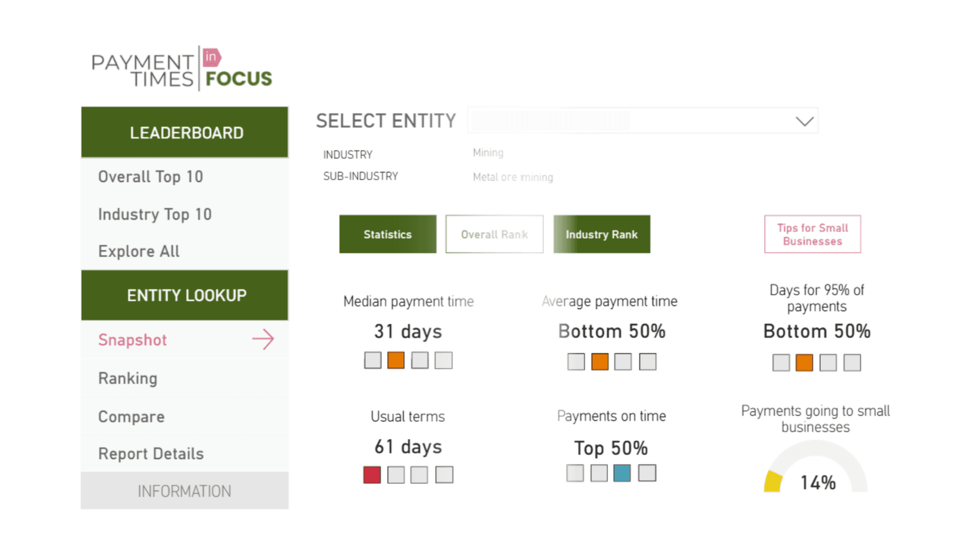Click the Payment Times in Focus logo
This screenshot has width=980, height=551.
182,68
